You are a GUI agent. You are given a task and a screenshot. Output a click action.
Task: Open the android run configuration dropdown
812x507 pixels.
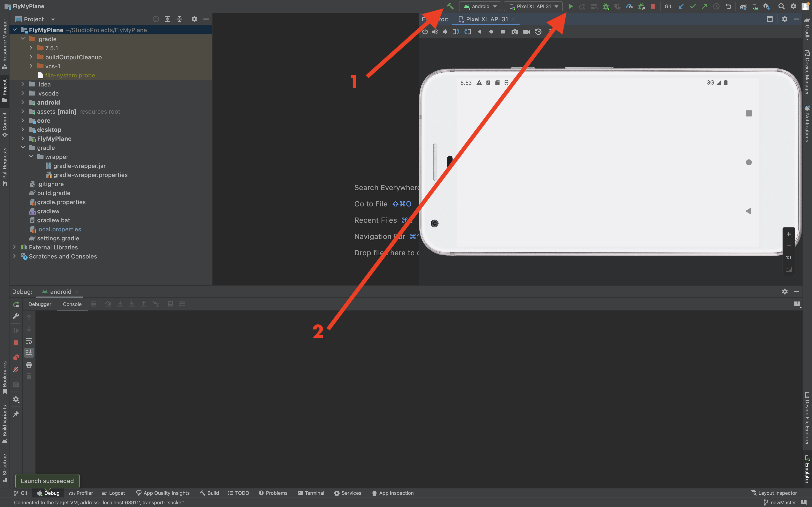480,6
